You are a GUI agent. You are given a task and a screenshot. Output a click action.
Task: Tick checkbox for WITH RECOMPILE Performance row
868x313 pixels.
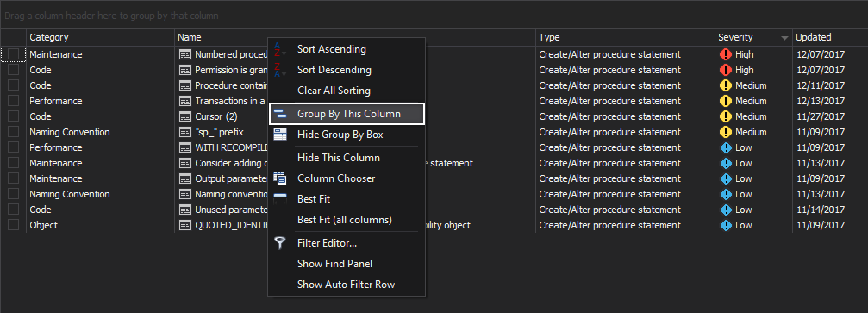(13, 147)
